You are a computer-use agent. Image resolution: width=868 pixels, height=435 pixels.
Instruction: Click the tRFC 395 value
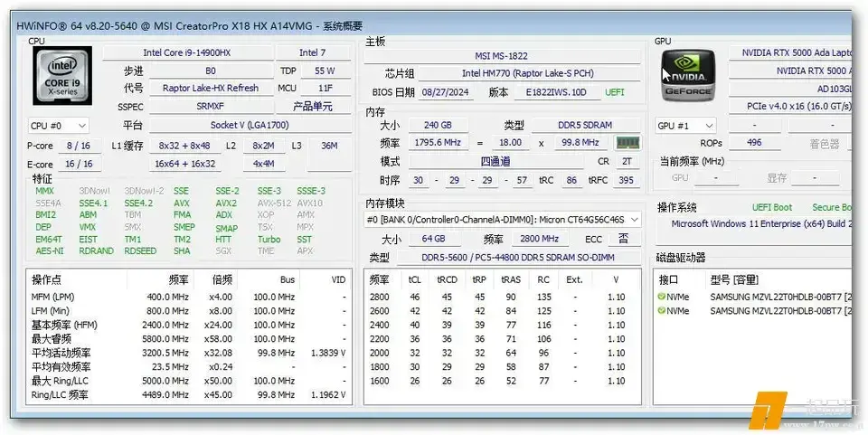click(626, 180)
